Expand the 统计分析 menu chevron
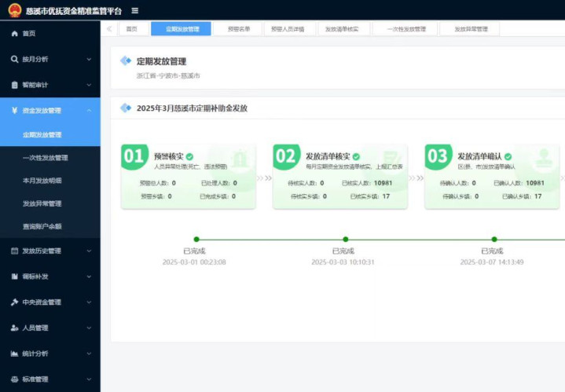 point(89,354)
